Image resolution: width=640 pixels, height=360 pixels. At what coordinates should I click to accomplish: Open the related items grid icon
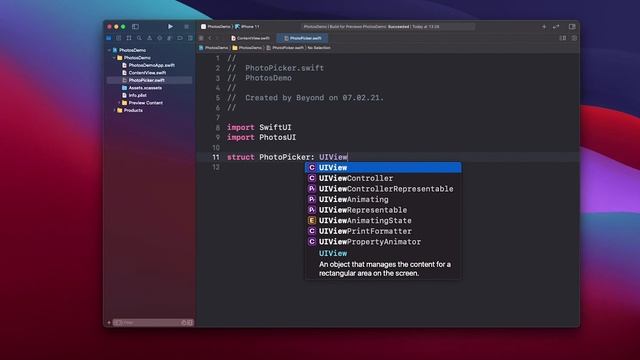[201, 38]
